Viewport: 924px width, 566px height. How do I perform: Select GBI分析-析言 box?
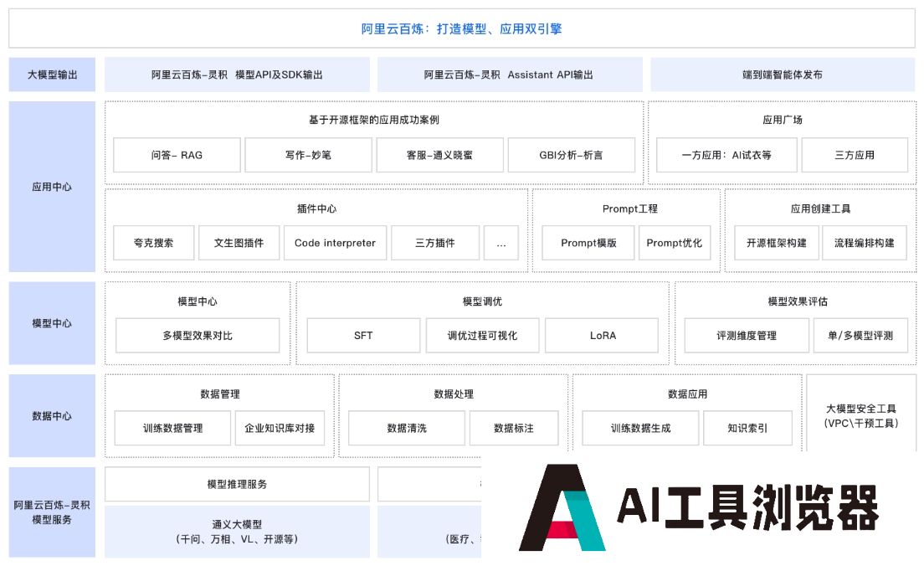pyautogui.click(x=571, y=155)
